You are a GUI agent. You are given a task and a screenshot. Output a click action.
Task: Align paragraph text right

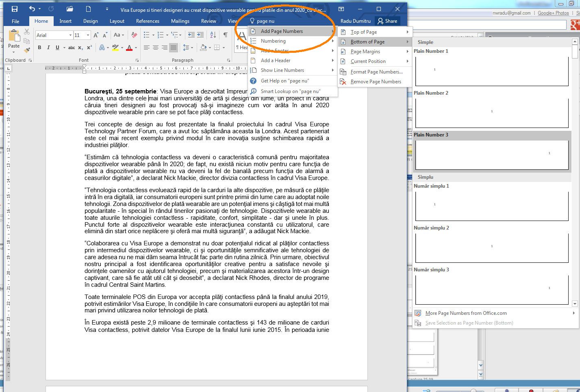pyautogui.click(x=164, y=48)
